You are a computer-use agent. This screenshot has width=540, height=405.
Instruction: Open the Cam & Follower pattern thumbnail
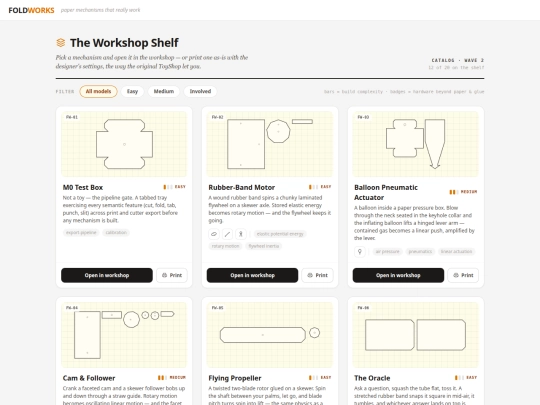coord(124,335)
